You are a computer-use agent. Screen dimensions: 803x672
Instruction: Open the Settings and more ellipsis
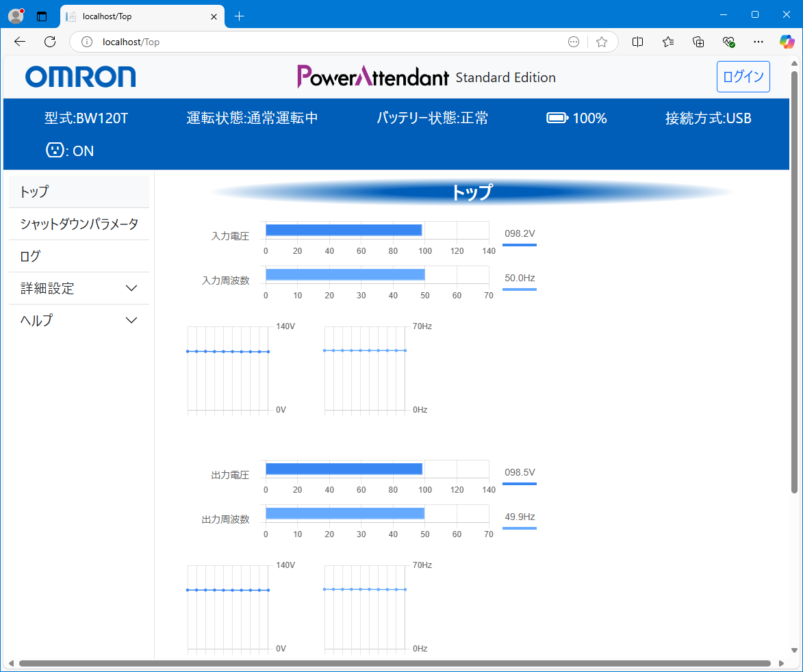point(759,42)
